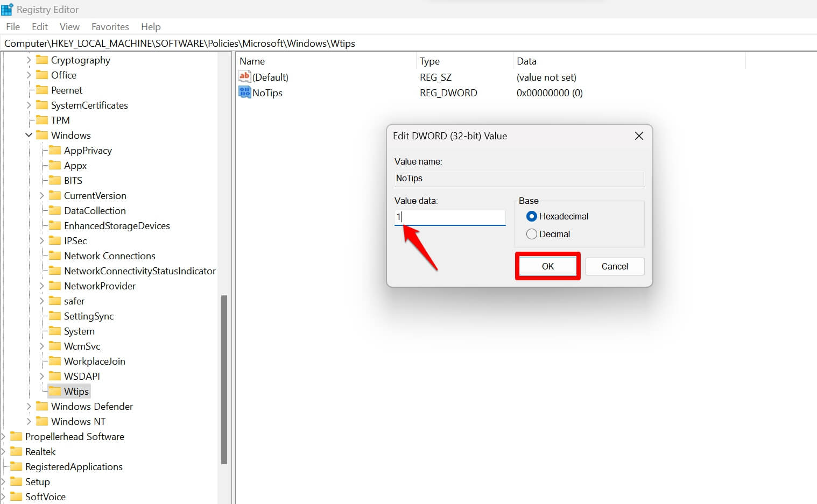817x504 pixels.
Task: Expand the Cryptography key
Action: (29, 60)
